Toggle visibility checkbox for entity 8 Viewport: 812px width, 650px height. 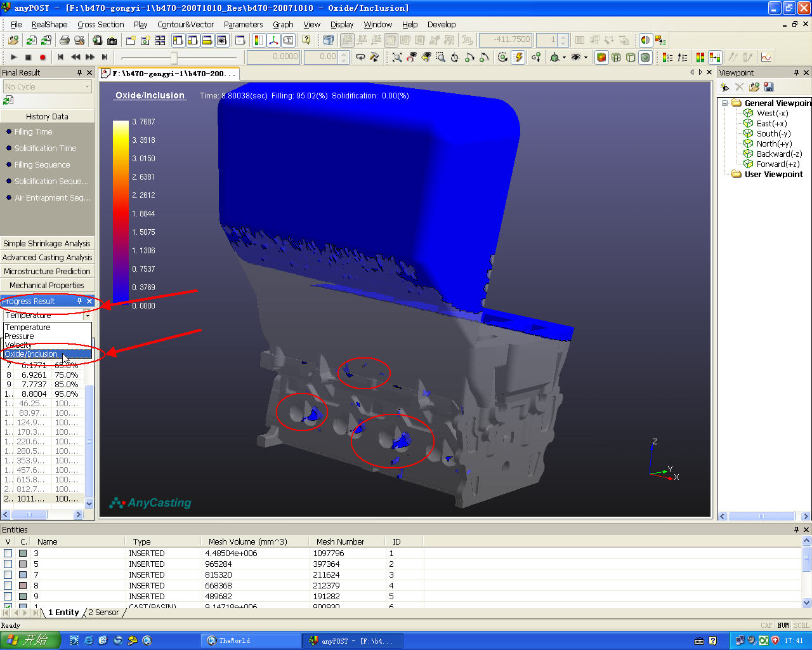(8, 586)
